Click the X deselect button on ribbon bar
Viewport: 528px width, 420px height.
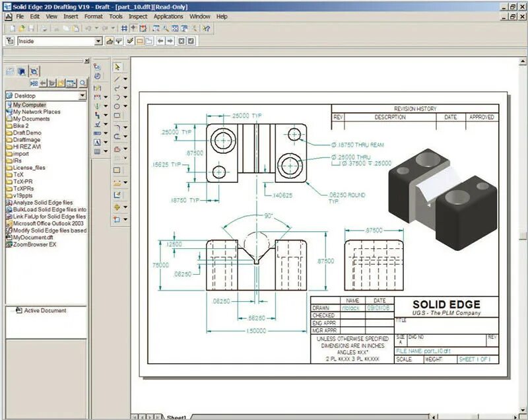[181, 41]
